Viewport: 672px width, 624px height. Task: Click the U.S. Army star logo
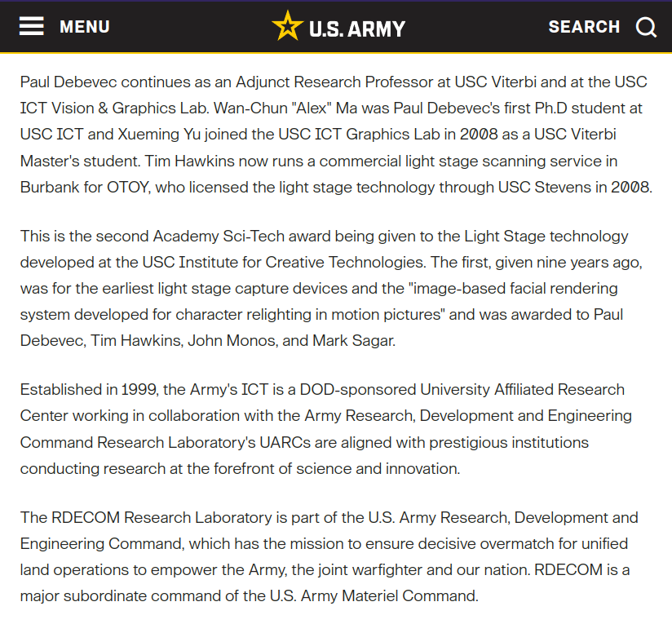(288, 26)
